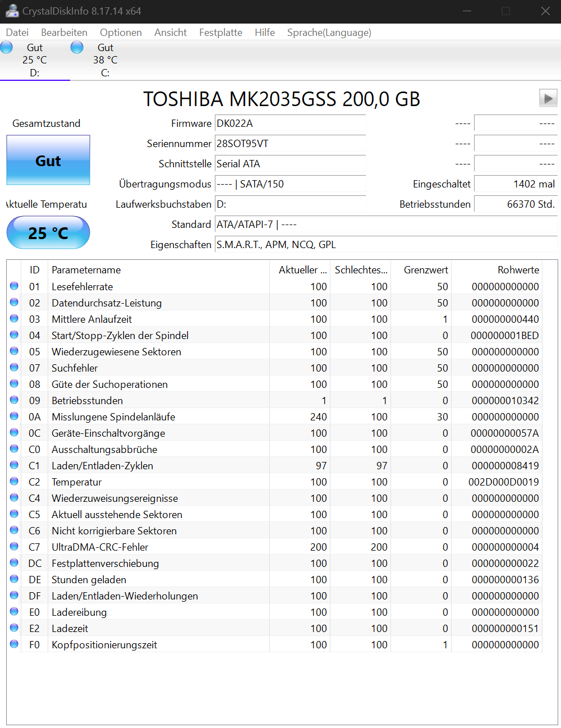Switch to the C: drive tab
561x728 pixels.
tap(105, 60)
